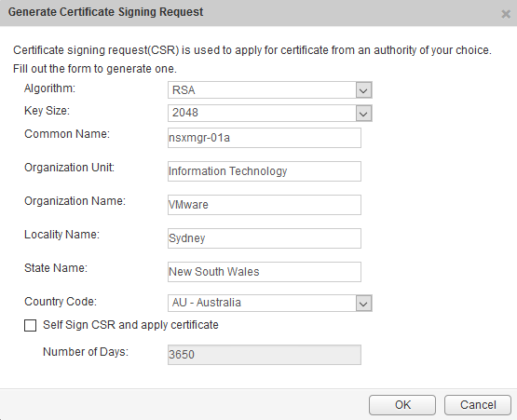Click the dialog title bar text
Viewport: 517px width, 420px height.
click(105, 12)
